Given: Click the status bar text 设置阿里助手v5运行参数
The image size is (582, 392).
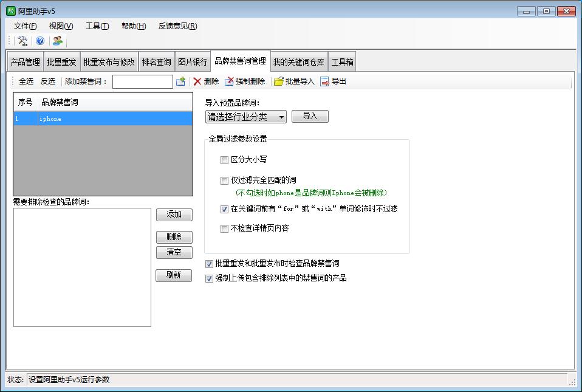Looking at the screenshot, I should click(x=69, y=380).
